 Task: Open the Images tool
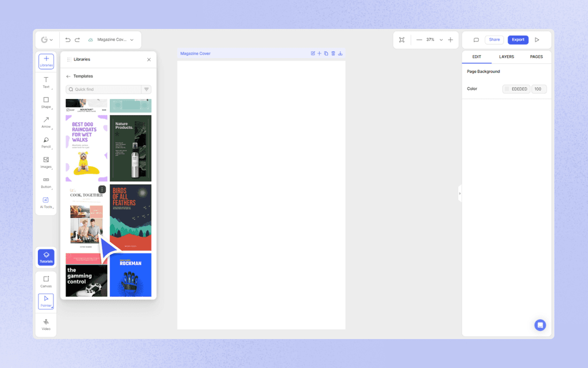pyautogui.click(x=46, y=163)
